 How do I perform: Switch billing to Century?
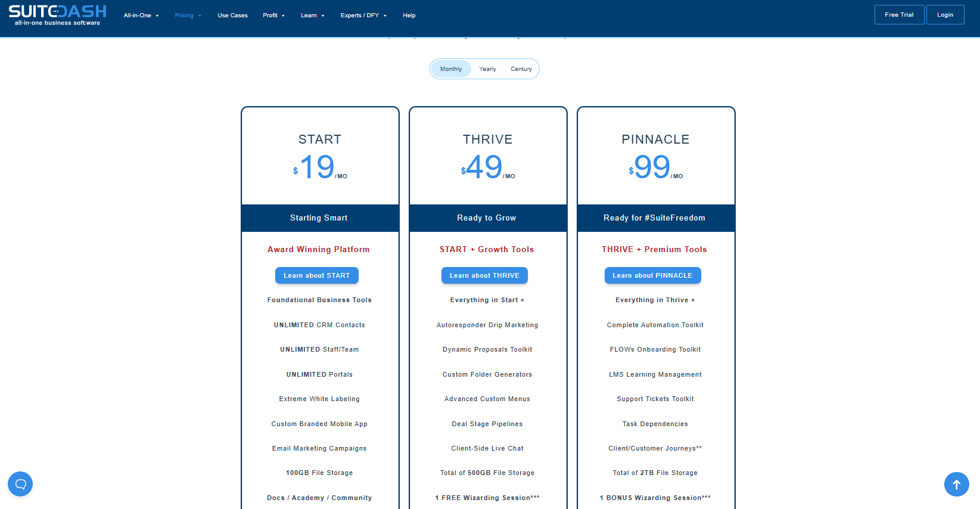click(521, 69)
